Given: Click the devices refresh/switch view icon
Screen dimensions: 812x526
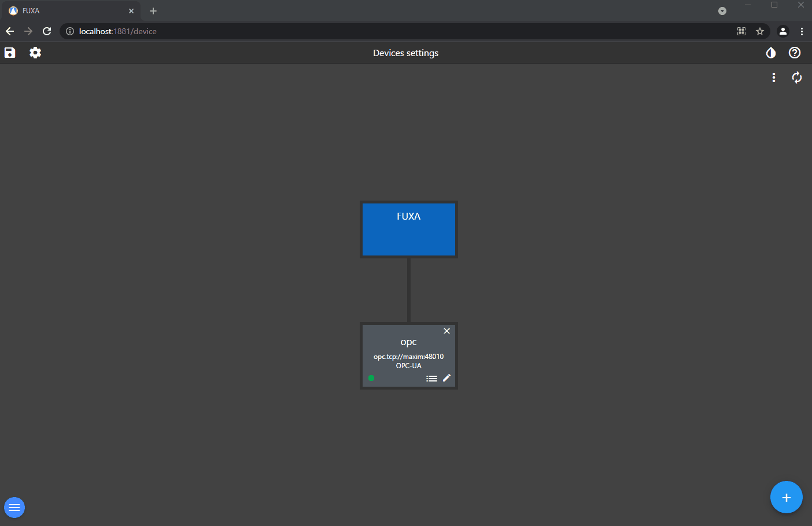Looking at the screenshot, I should click(x=796, y=77).
